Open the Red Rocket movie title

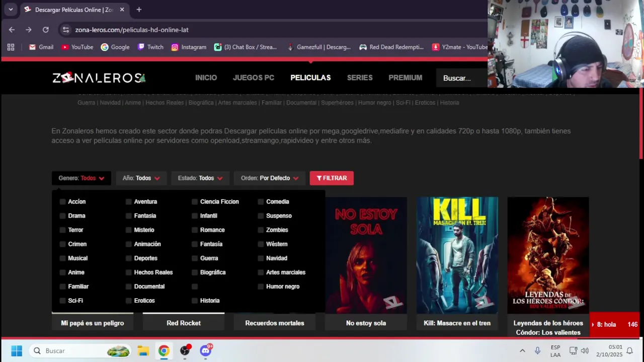(184, 323)
